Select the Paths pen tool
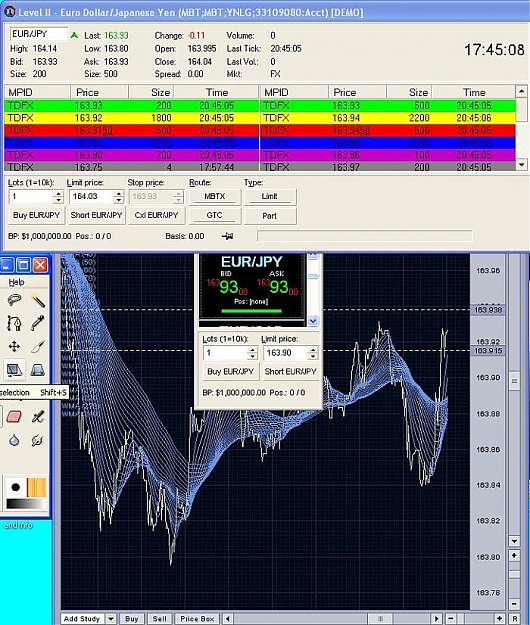 point(14,323)
